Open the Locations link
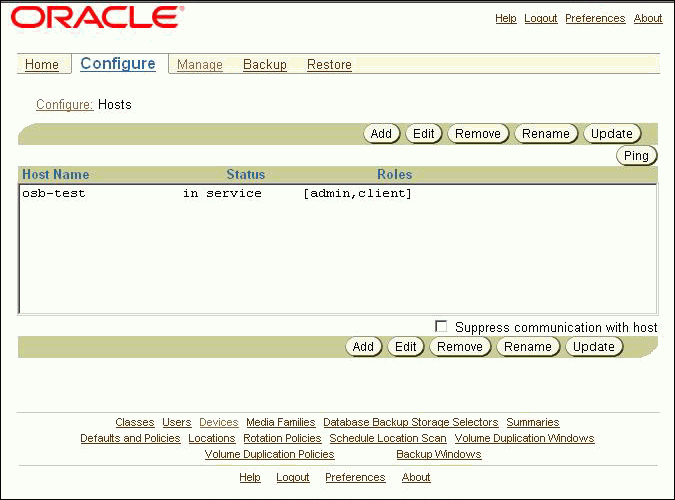 point(212,438)
